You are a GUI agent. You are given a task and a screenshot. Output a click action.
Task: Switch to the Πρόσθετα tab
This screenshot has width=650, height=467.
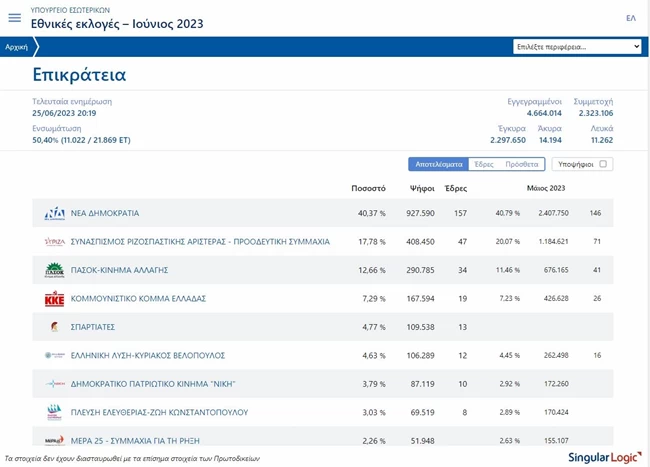tap(521, 164)
